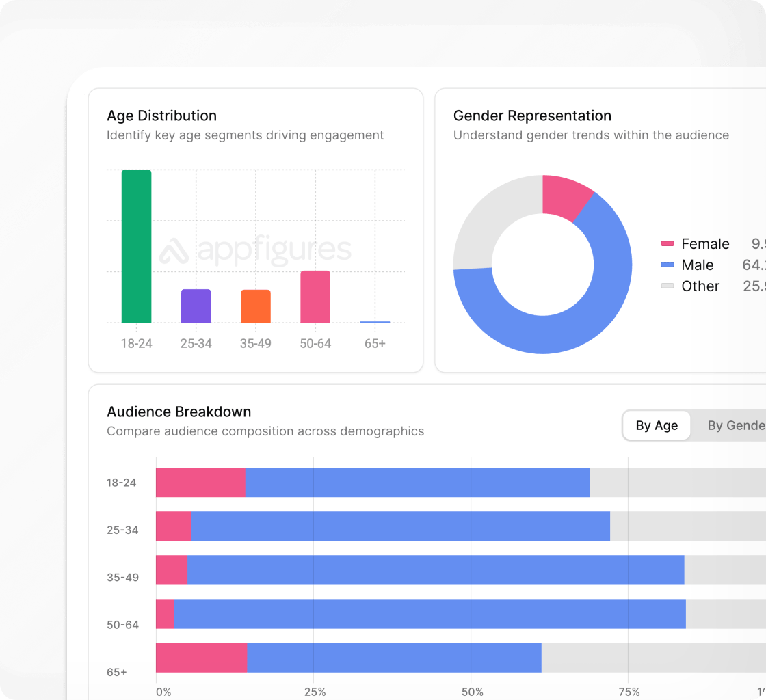Click the Gender Representation heading
Image resolution: width=766 pixels, height=700 pixels.
click(532, 116)
